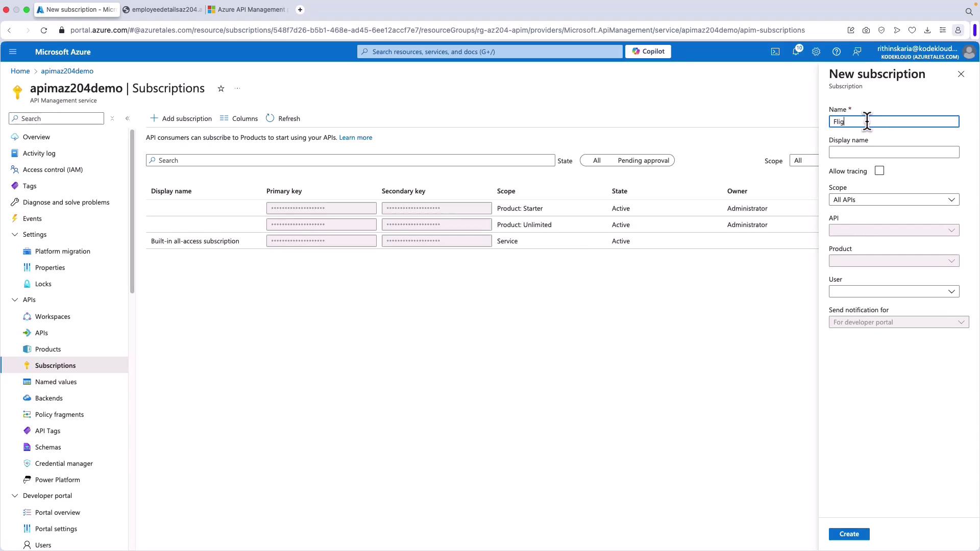Open the portal hamburger menu
This screenshot has width=980, height=551.
[13, 52]
